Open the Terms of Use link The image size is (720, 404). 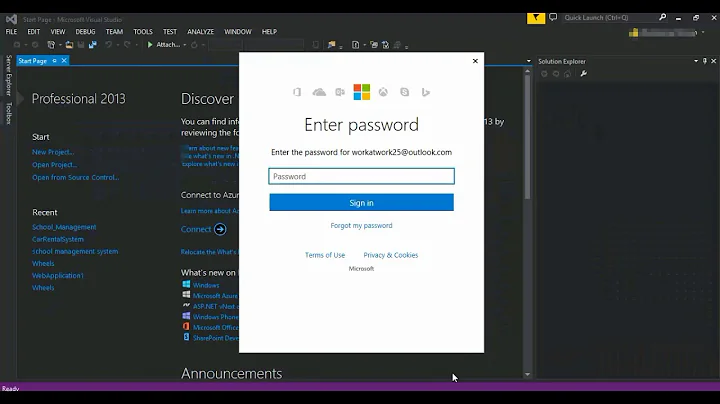pos(325,255)
